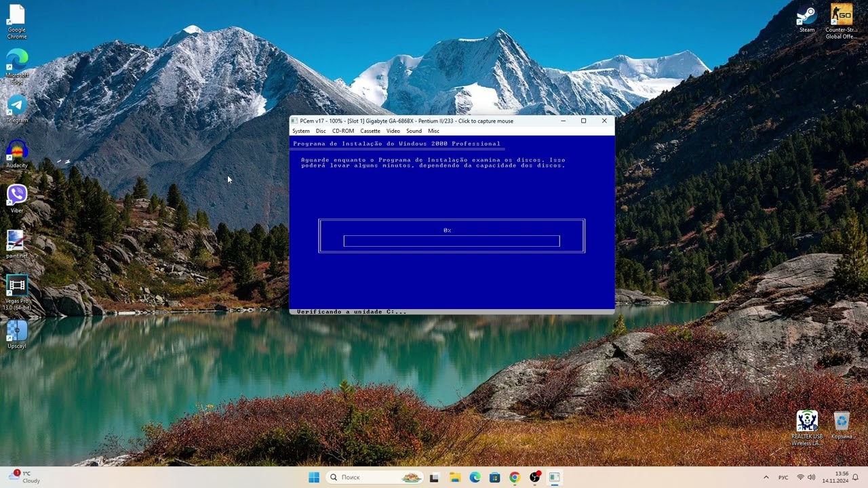Close the PCem window
This screenshot has height=488, width=868.
click(604, 121)
